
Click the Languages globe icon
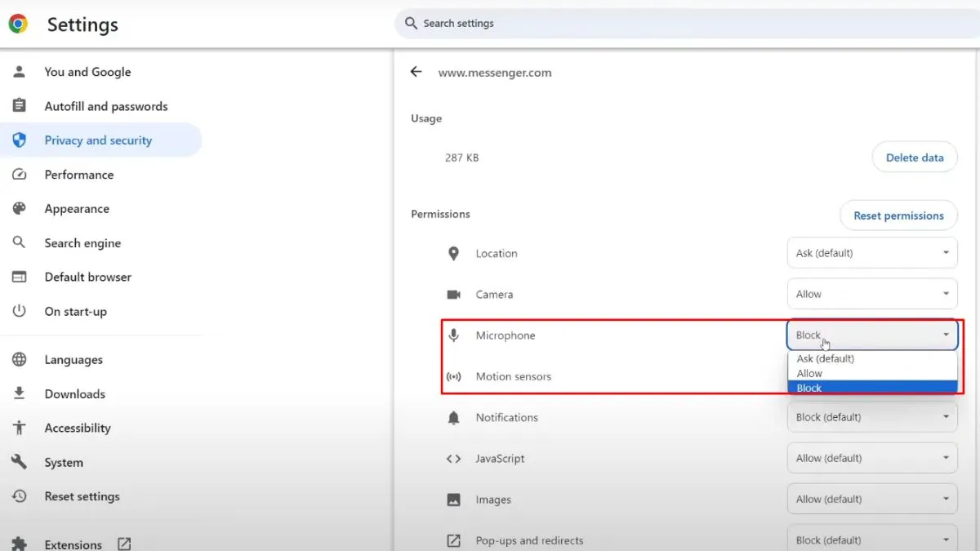19,360
